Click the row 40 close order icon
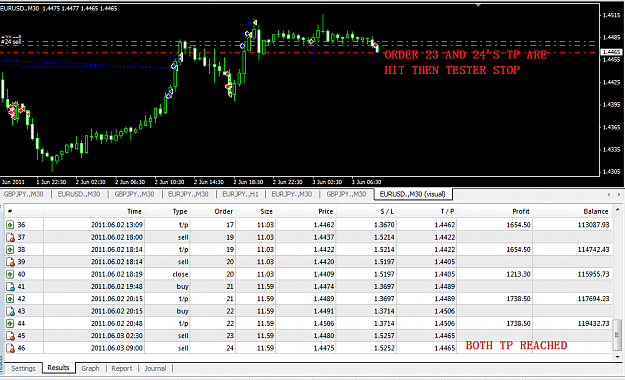Viewport: 625px width, 380px height. pos(10,274)
